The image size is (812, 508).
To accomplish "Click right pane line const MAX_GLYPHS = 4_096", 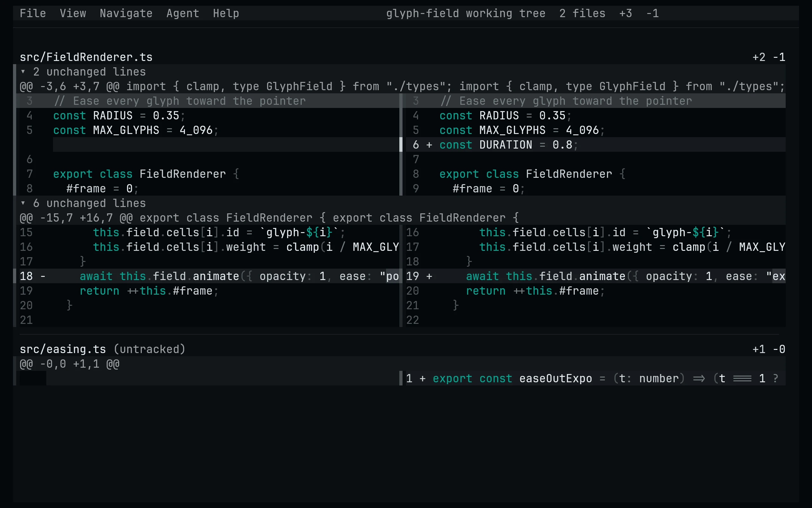I will coord(596,130).
